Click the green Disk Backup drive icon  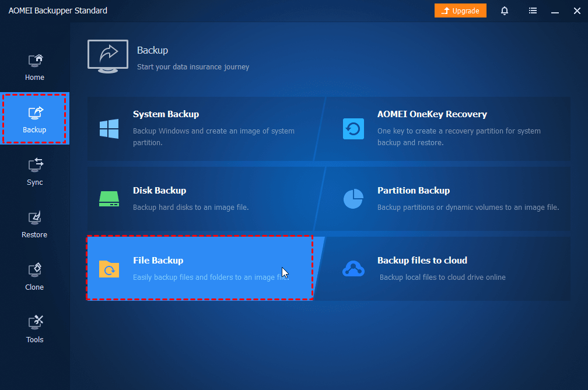[109, 199]
